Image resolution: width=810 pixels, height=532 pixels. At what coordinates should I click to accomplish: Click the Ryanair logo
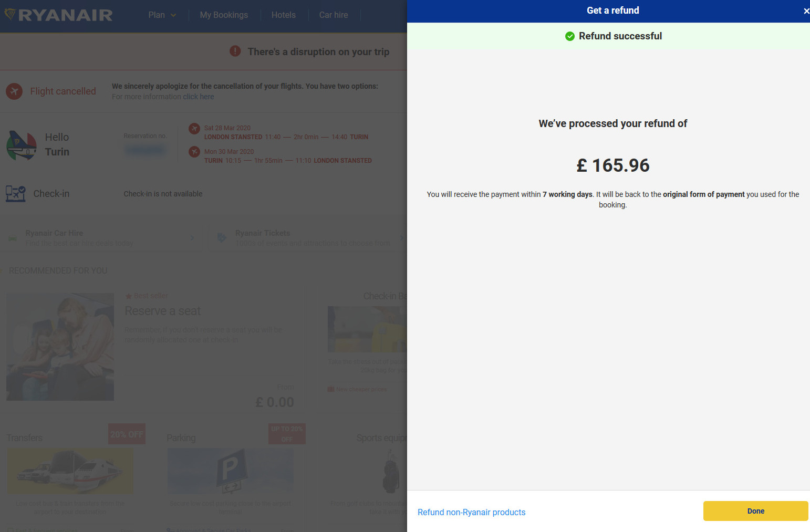[x=58, y=15]
